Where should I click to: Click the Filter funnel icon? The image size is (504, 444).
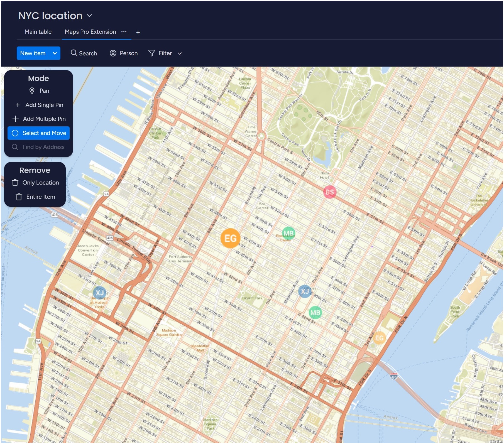(151, 53)
